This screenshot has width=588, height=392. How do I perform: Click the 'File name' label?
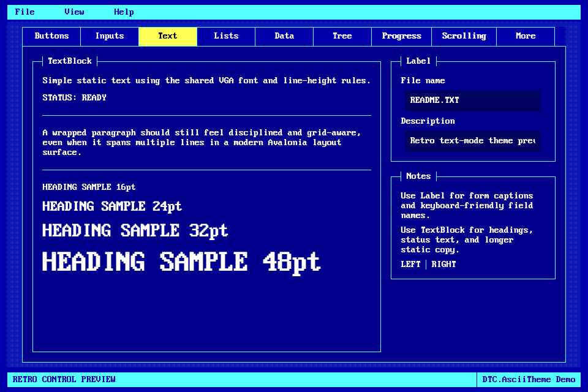point(423,81)
